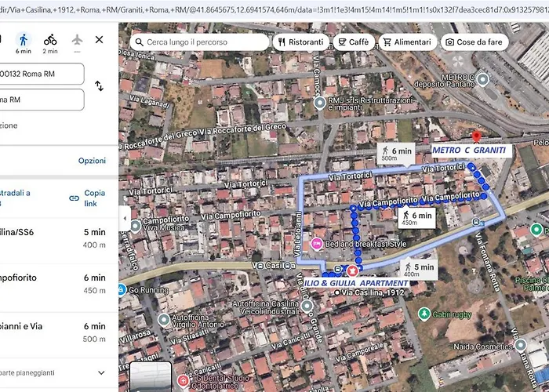Open the map layers thumbnail
The height and width of the screenshot is (392, 549).
151,376
